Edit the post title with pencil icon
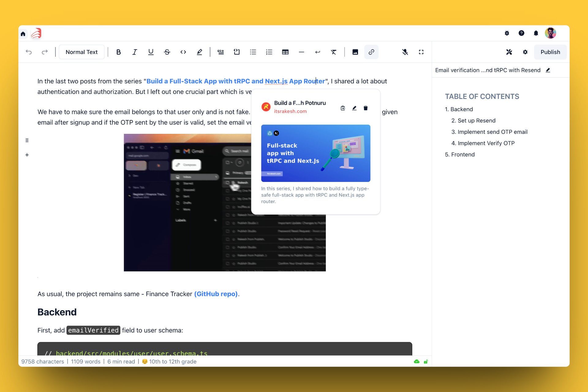 (x=548, y=70)
